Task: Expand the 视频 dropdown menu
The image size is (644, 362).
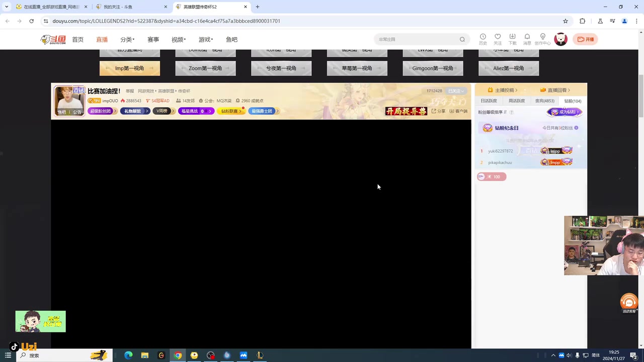Action: (x=179, y=40)
